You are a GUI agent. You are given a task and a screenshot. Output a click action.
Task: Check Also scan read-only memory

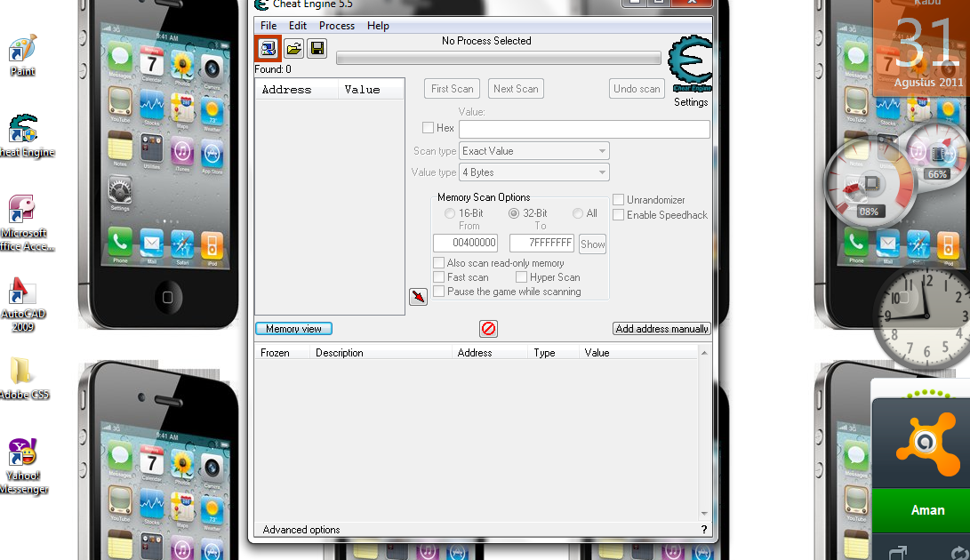439,263
